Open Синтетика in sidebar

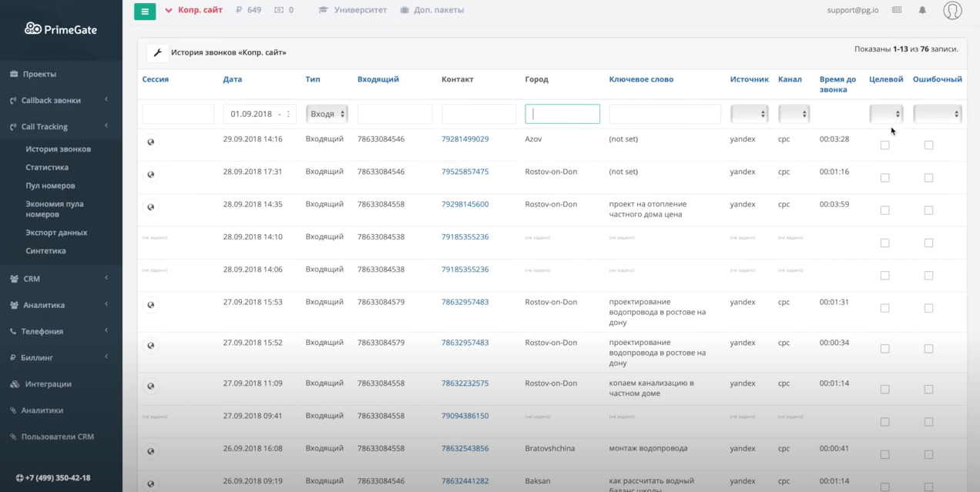click(45, 251)
